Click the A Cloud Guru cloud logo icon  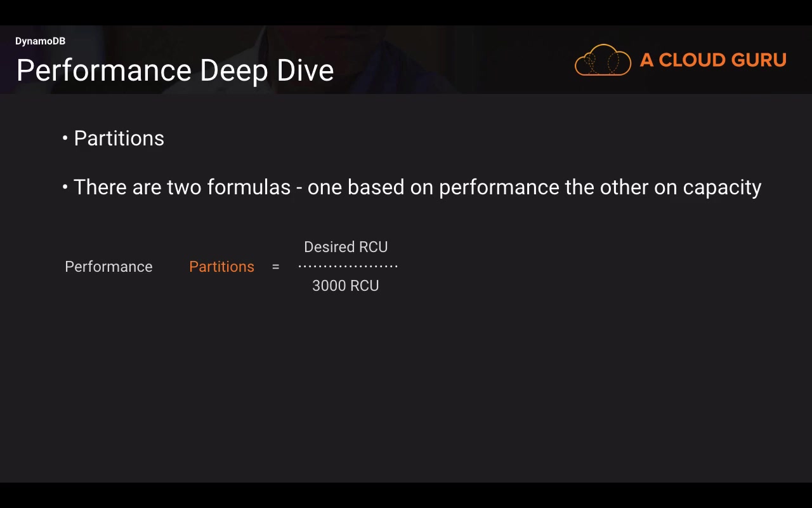pyautogui.click(x=603, y=60)
